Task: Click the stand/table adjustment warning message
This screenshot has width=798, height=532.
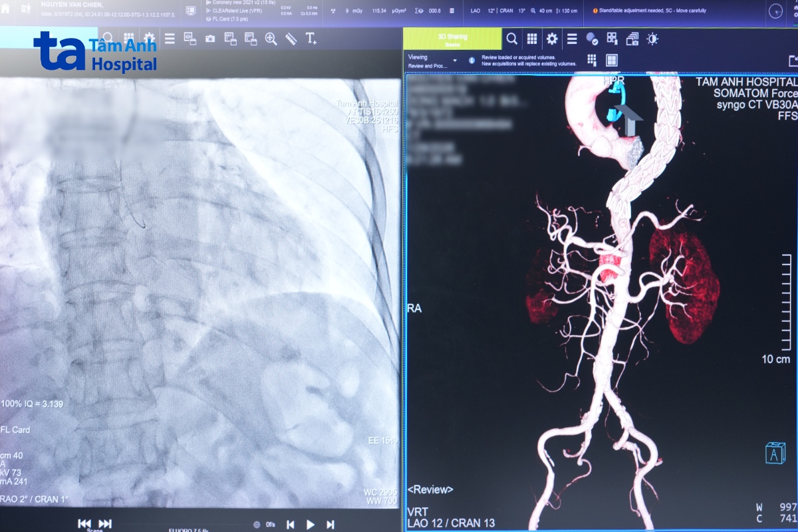Action: [x=649, y=11]
